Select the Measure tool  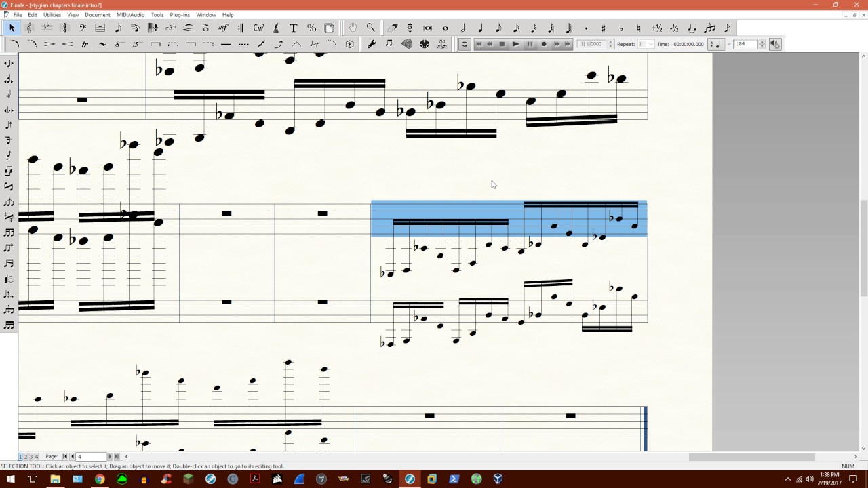[x=100, y=28]
